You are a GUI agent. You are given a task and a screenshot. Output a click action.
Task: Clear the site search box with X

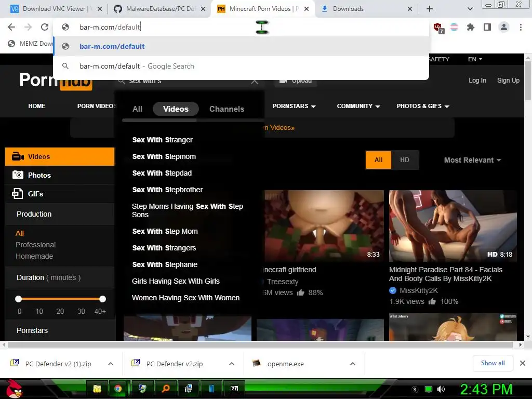[255, 81]
